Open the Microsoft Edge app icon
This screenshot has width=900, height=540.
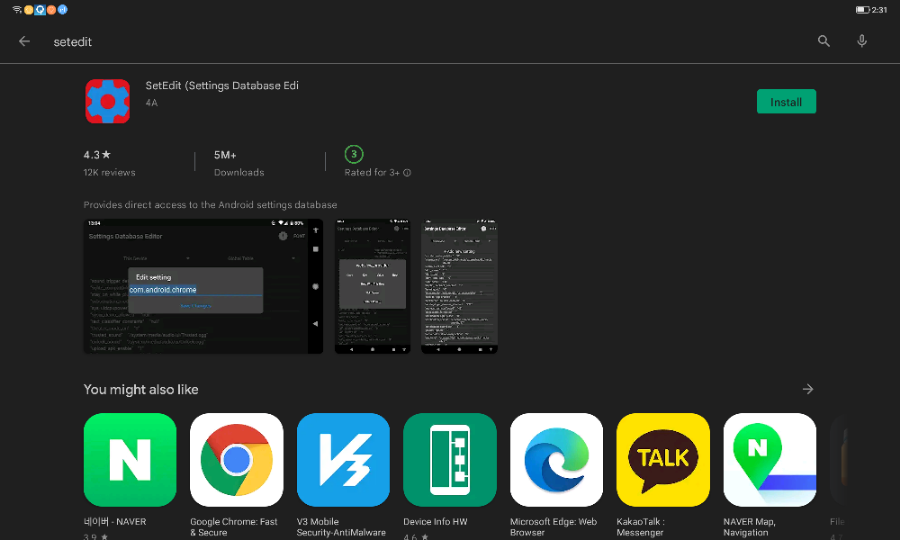tap(556, 460)
